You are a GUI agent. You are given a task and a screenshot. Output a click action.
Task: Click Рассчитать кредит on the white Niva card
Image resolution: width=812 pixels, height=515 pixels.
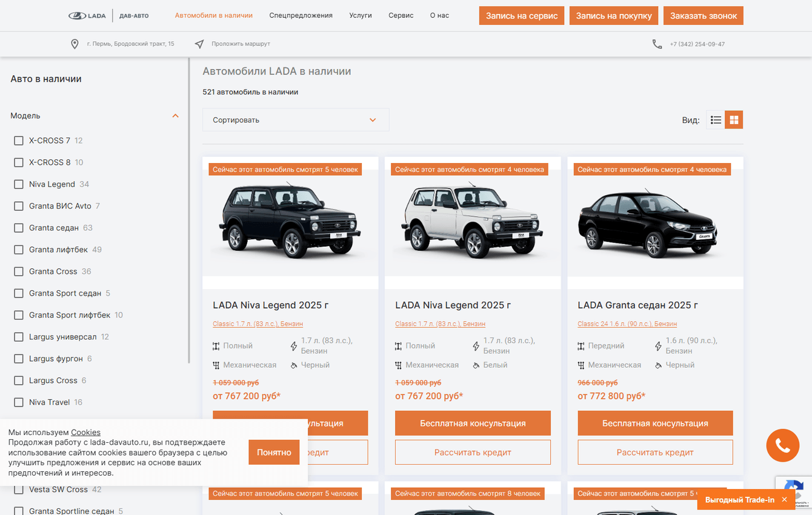[473, 453]
